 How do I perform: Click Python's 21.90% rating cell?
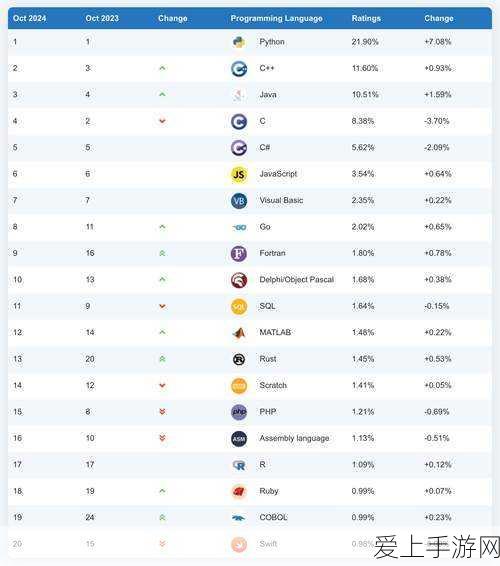pyautogui.click(x=365, y=42)
